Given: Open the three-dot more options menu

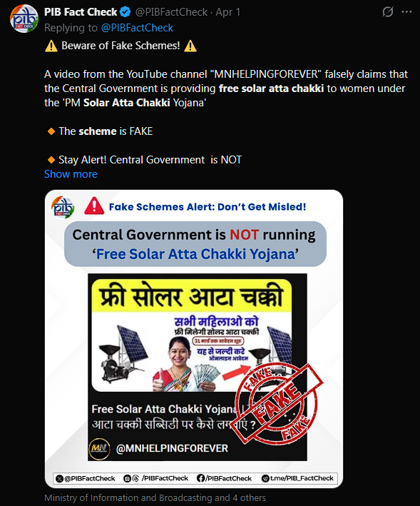Looking at the screenshot, I should coord(406,12).
